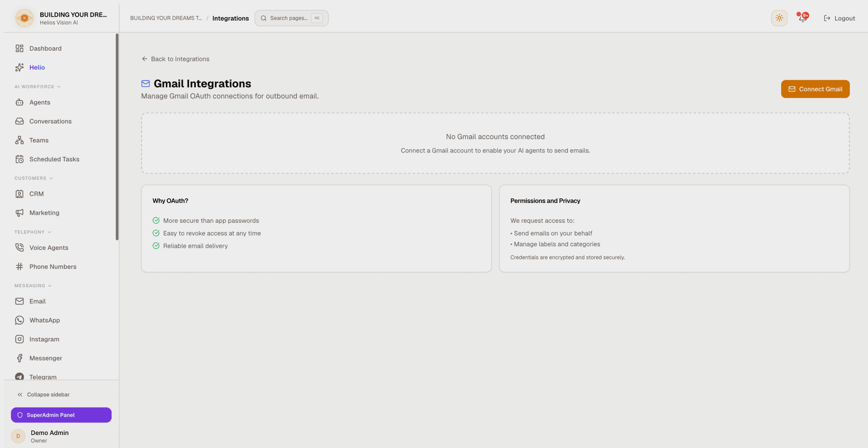
Task: Click the sidebar scrollbar
Action: [x=117, y=137]
